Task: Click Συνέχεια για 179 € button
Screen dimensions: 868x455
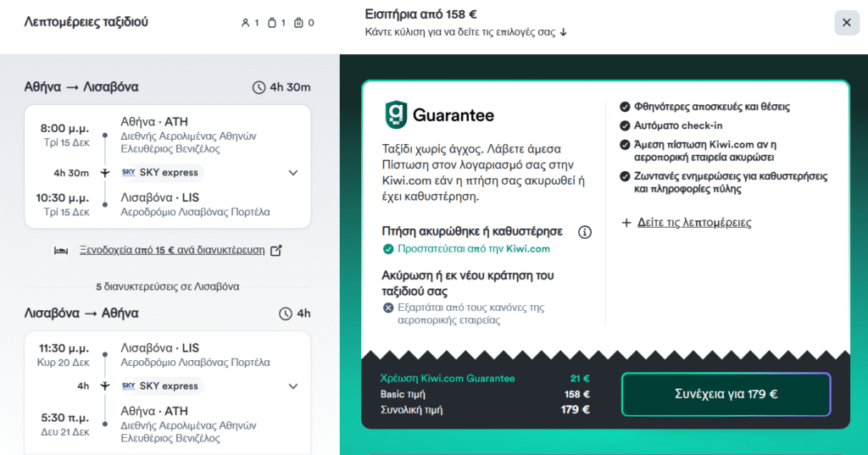Action: (726, 394)
